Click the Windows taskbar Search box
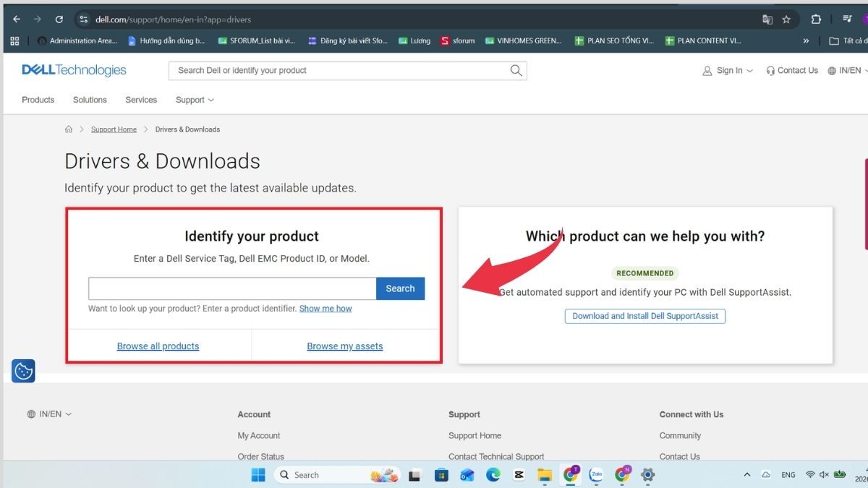 coord(336,475)
